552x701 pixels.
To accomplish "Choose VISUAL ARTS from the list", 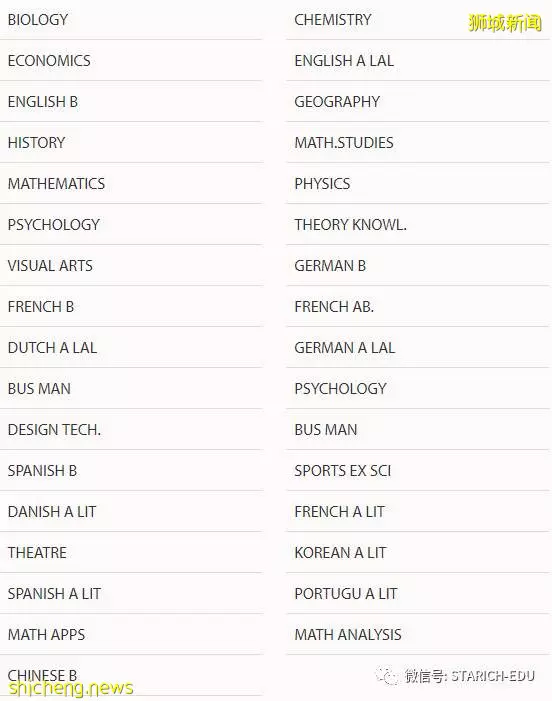I will (131, 266).
